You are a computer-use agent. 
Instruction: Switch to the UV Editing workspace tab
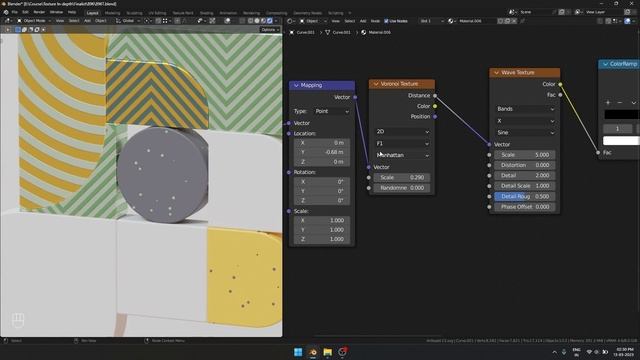point(157,13)
